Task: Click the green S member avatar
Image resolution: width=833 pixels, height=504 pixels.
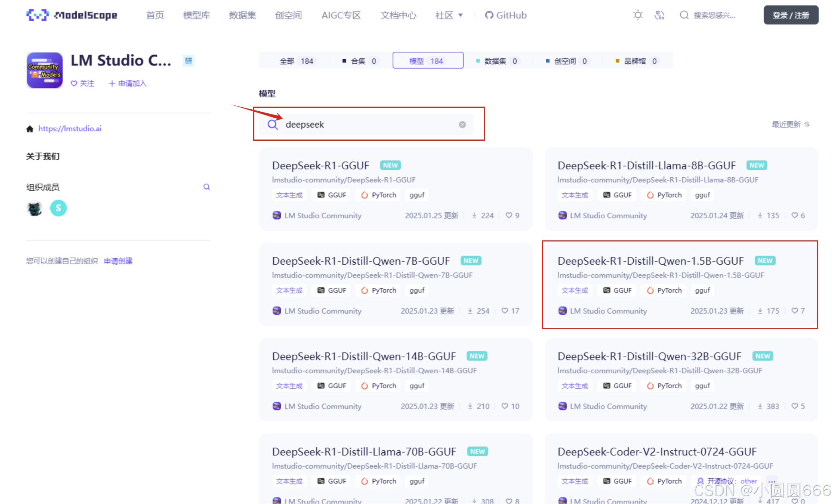Action: pyautogui.click(x=58, y=208)
